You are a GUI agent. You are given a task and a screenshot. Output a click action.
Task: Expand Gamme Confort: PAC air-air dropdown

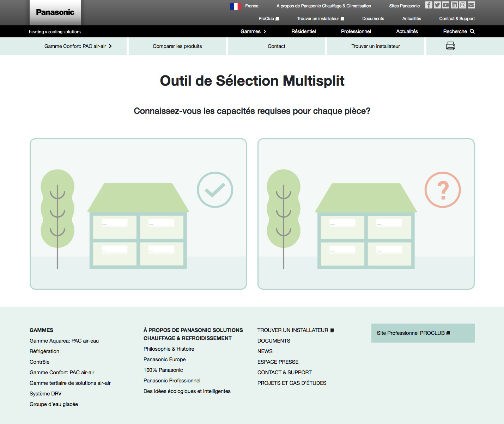coord(78,46)
